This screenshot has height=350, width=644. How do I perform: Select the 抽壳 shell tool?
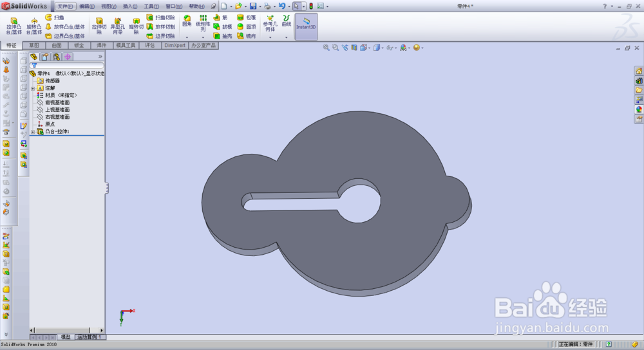click(223, 36)
